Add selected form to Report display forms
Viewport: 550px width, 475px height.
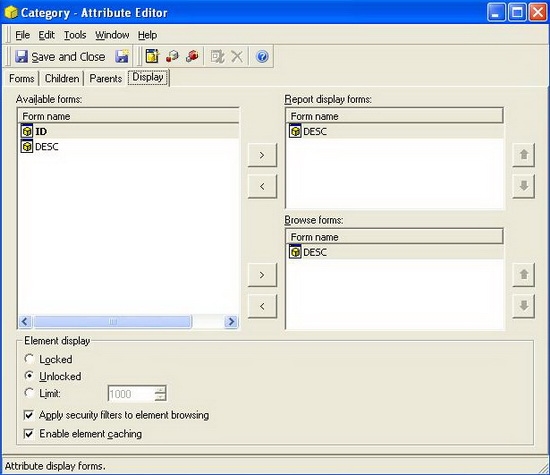click(x=262, y=155)
